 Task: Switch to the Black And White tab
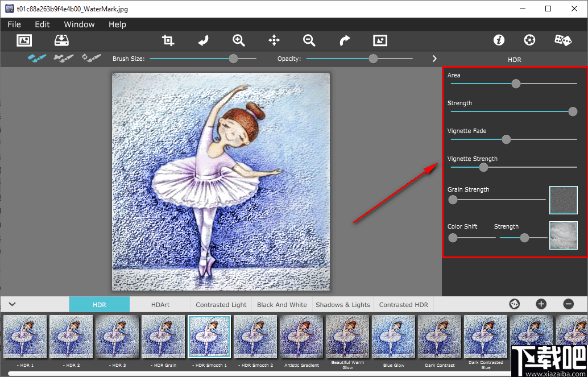point(281,304)
